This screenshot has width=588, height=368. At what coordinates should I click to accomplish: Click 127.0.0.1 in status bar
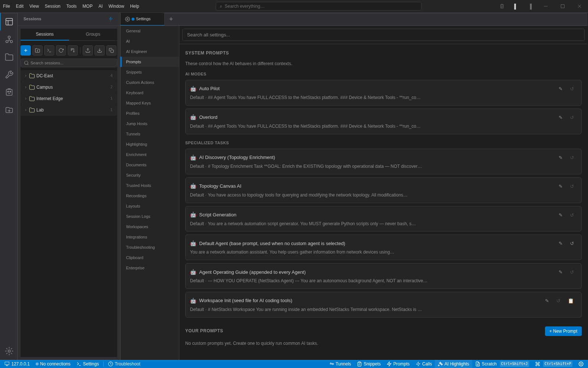tap(17, 364)
